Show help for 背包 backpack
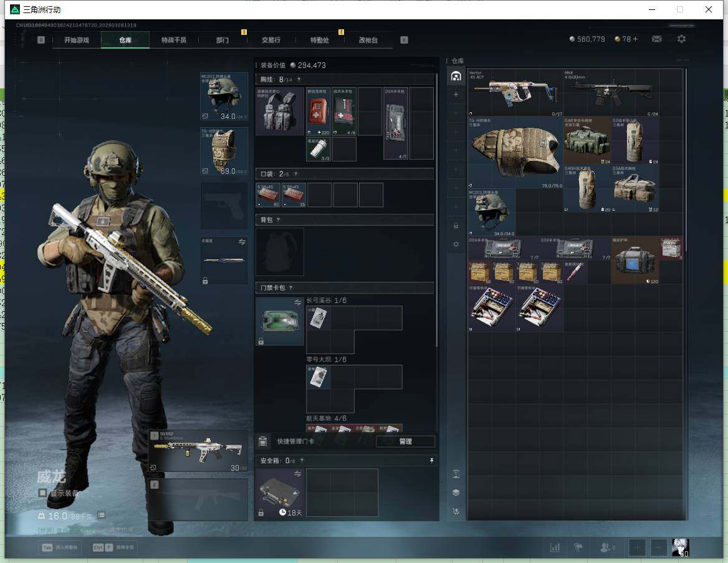 278,219
